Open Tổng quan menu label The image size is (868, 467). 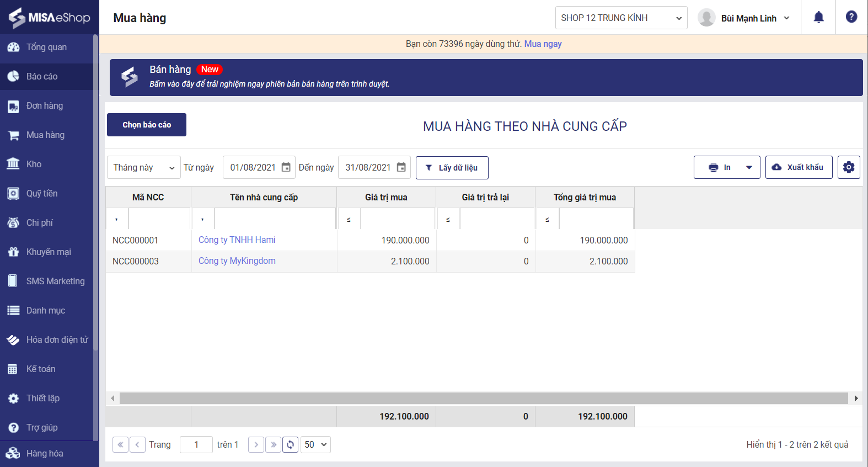[46, 47]
